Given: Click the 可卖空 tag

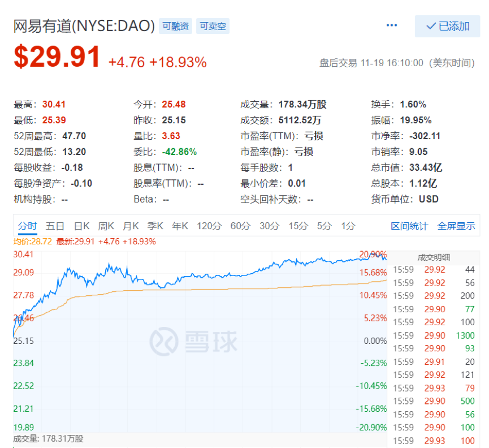Looking at the screenshot, I should pyautogui.click(x=213, y=26).
